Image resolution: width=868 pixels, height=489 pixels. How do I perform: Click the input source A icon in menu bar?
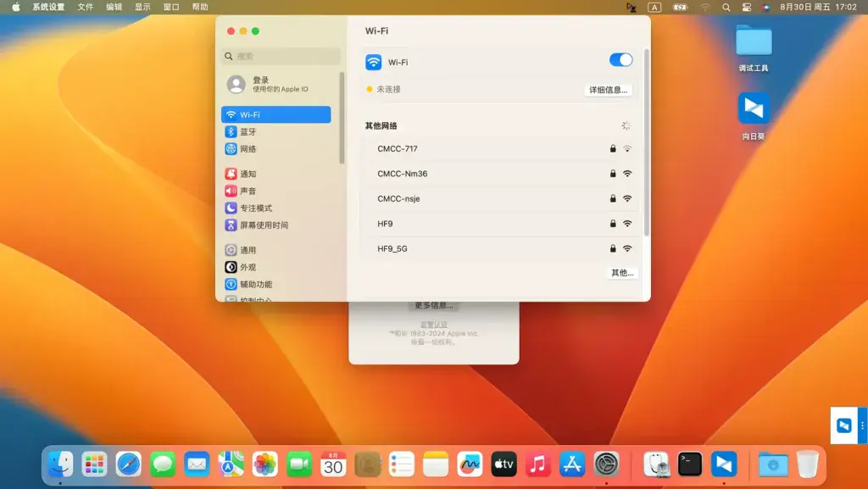coord(655,7)
